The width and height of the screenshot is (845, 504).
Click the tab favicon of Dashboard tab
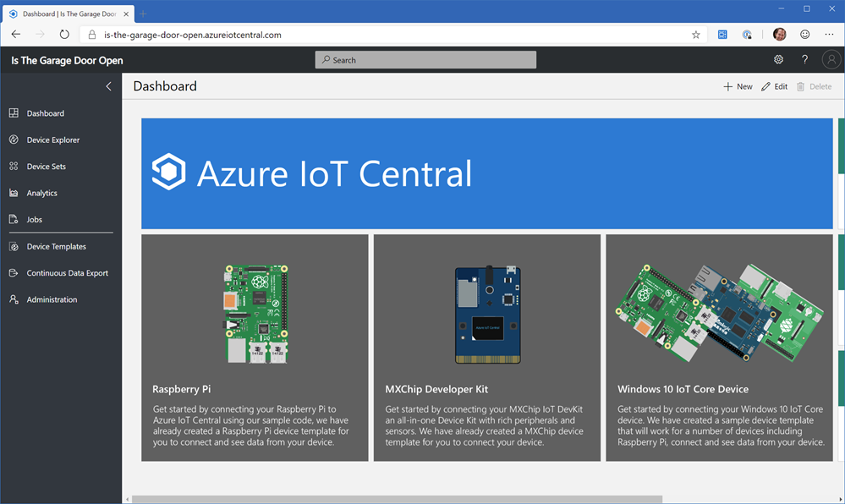point(14,14)
